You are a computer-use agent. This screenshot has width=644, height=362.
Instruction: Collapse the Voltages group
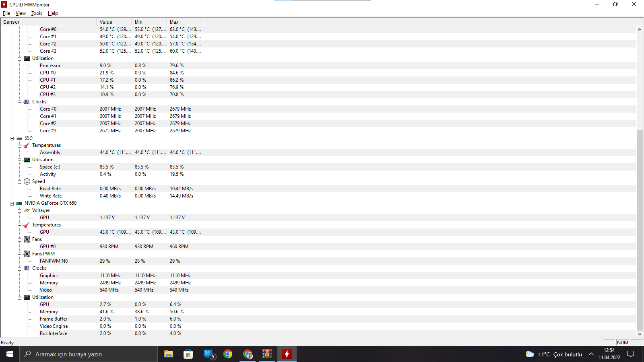tap(19, 211)
